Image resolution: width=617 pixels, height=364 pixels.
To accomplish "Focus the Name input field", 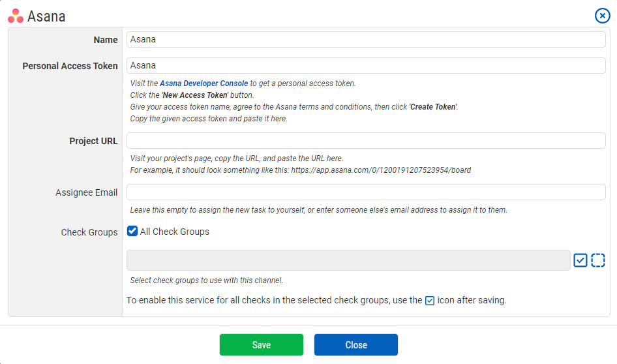I will (x=366, y=40).
